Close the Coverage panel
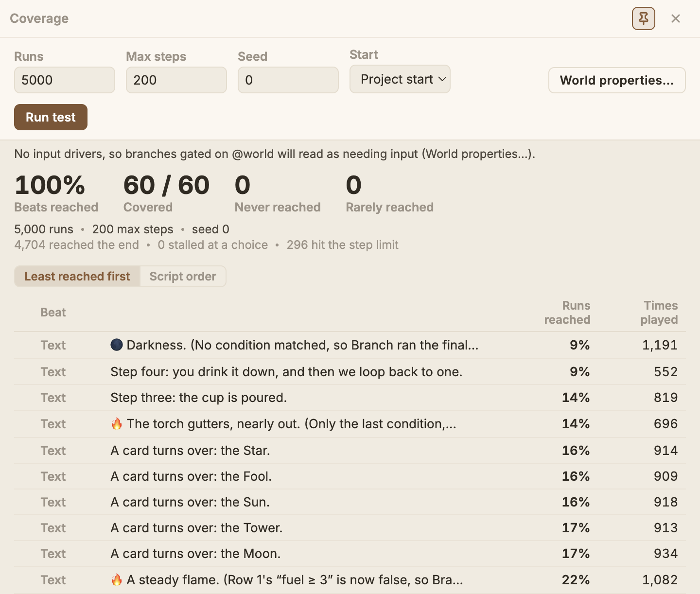The width and height of the screenshot is (700, 594). pos(675,18)
